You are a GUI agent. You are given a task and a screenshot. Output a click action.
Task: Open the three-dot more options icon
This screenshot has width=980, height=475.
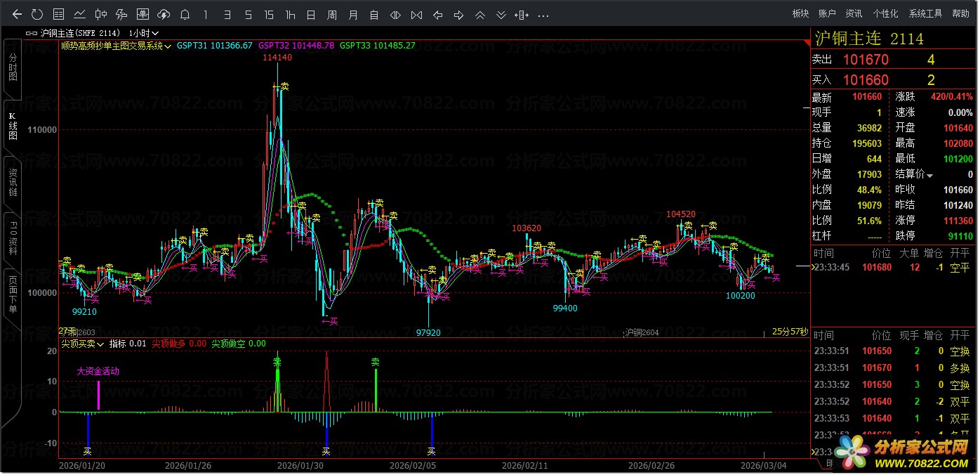click(543, 14)
